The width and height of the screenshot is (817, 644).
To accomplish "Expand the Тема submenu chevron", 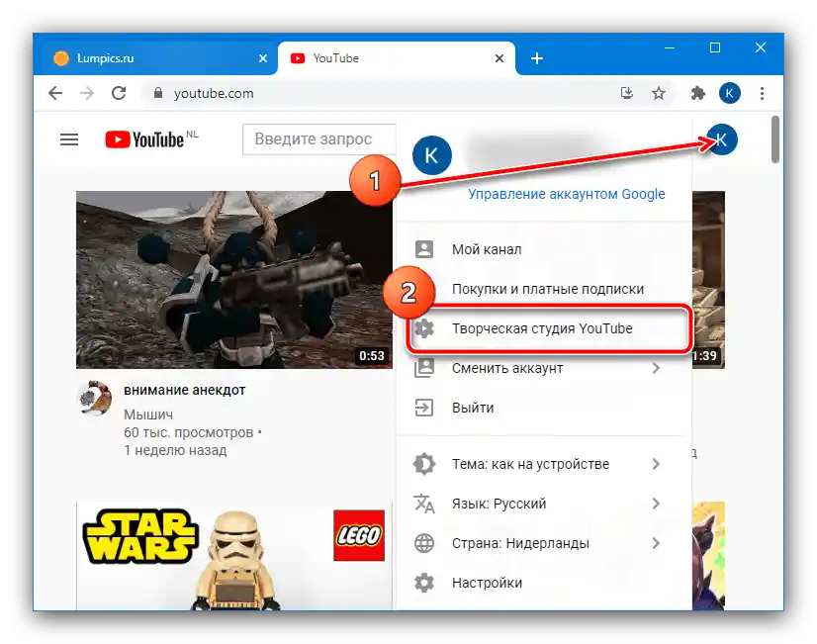I will (656, 464).
